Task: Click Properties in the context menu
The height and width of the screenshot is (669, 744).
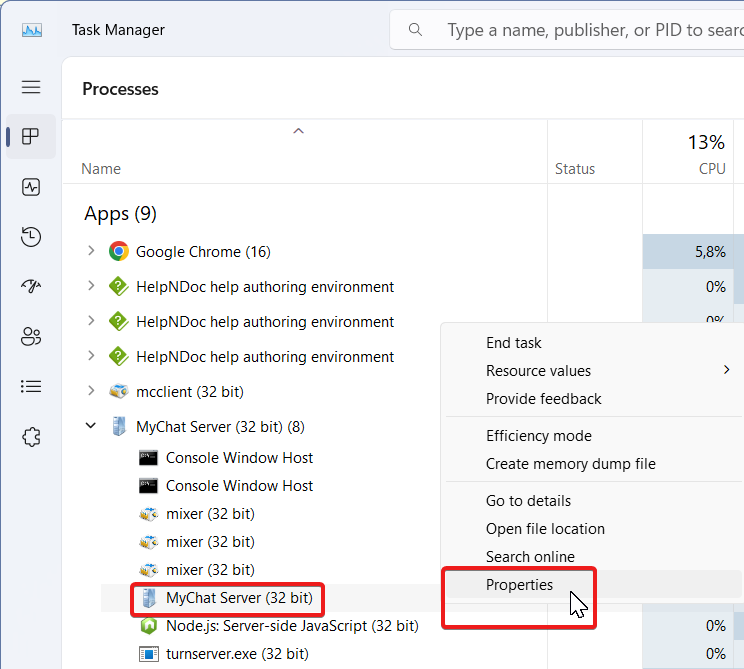Action: [x=519, y=585]
